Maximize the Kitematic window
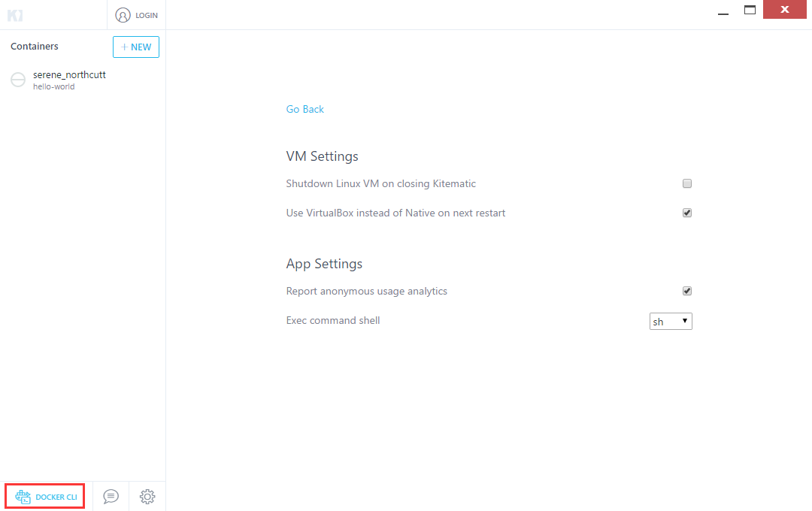Image resolution: width=812 pixels, height=511 pixels. click(750, 11)
